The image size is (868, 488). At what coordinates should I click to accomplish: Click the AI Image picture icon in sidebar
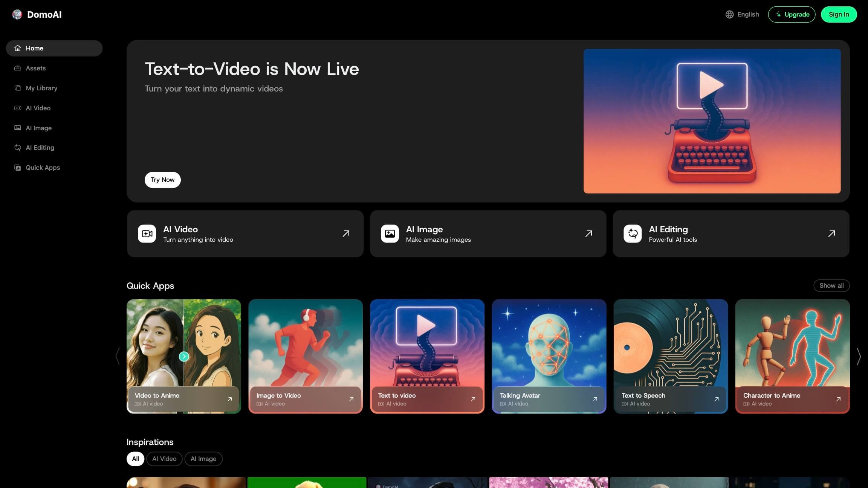[18, 128]
